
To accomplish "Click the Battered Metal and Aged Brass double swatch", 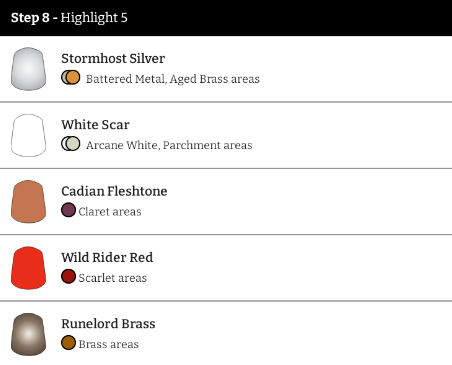I will coord(71,78).
